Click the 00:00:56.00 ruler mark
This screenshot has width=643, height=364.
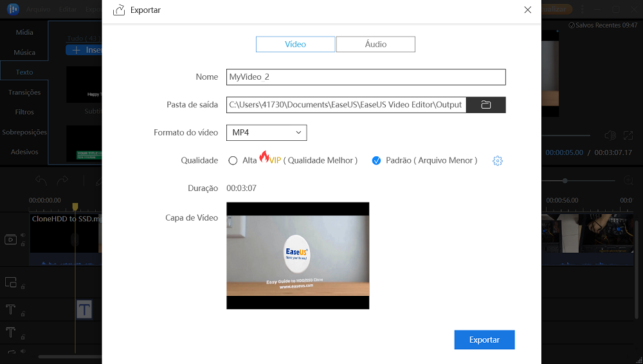pos(562,201)
